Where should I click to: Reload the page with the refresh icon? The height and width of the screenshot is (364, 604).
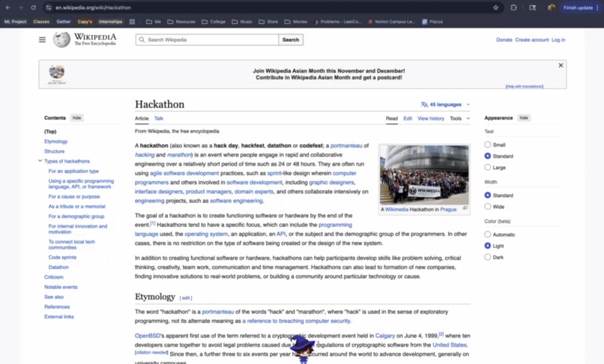pyautogui.click(x=34, y=7)
